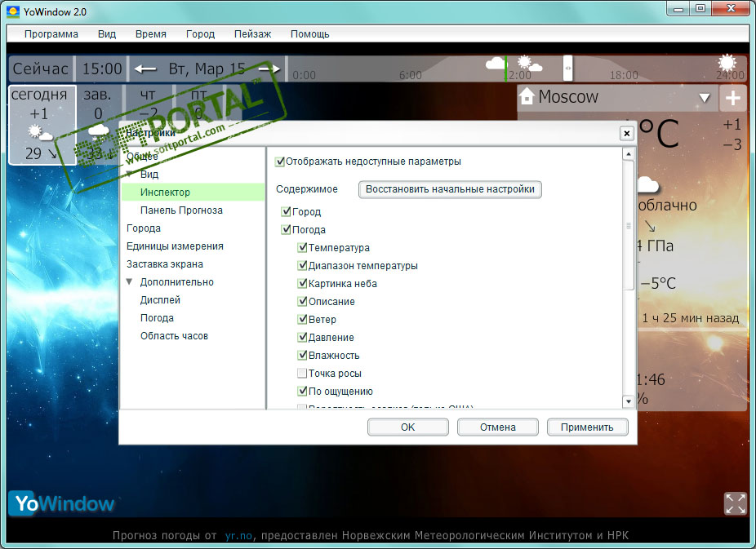Click the Сейчас button
This screenshot has width=756, height=549.
tap(41, 69)
